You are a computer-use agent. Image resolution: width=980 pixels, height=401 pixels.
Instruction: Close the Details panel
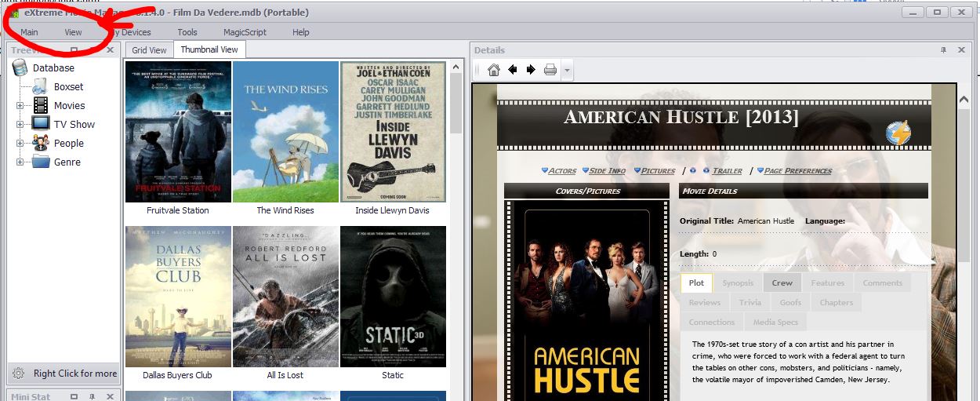[962, 50]
